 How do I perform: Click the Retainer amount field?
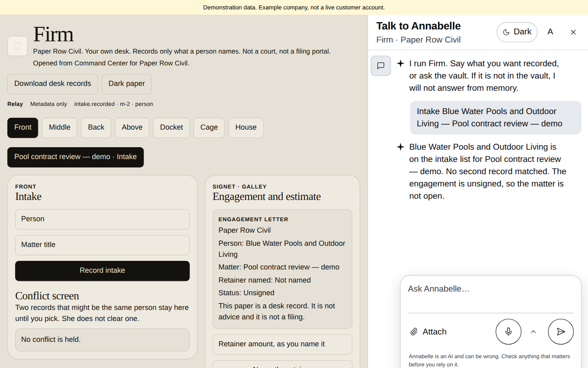(x=283, y=344)
